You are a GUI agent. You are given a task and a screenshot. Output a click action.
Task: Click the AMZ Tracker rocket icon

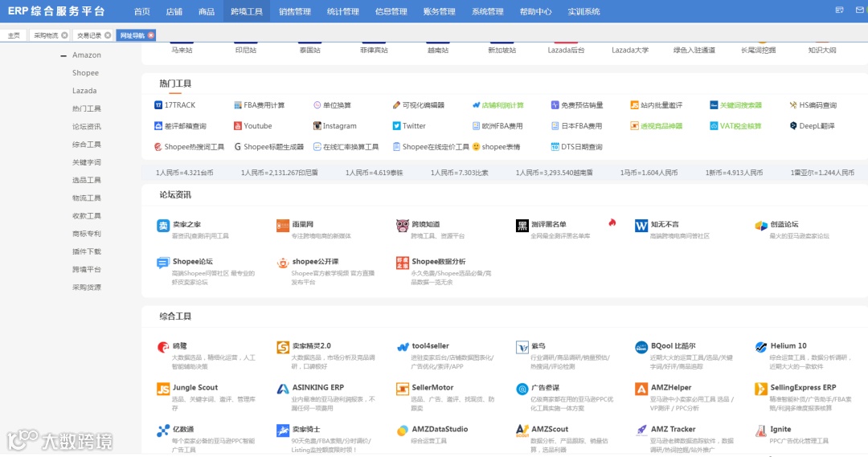tap(641, 430)
